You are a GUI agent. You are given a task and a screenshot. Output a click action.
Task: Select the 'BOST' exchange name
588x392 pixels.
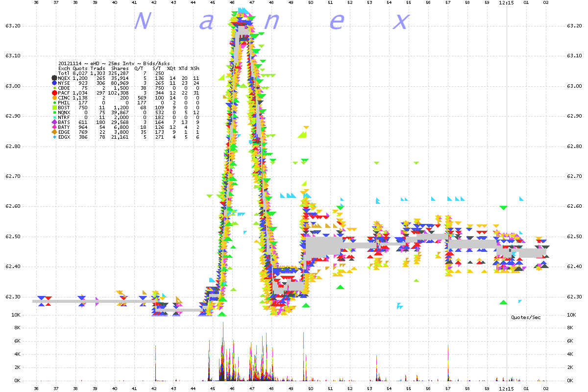pos(64,108)
